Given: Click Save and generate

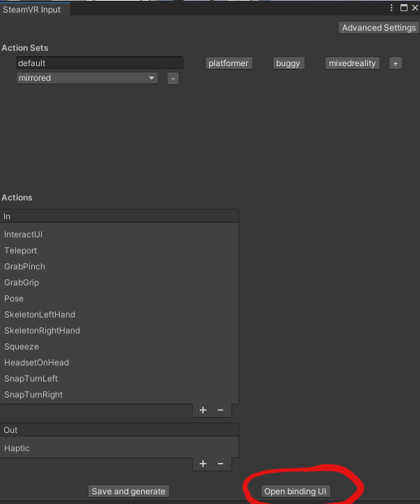Looking at the screenshot, I should pyautogui.click(x=129, y=491).
